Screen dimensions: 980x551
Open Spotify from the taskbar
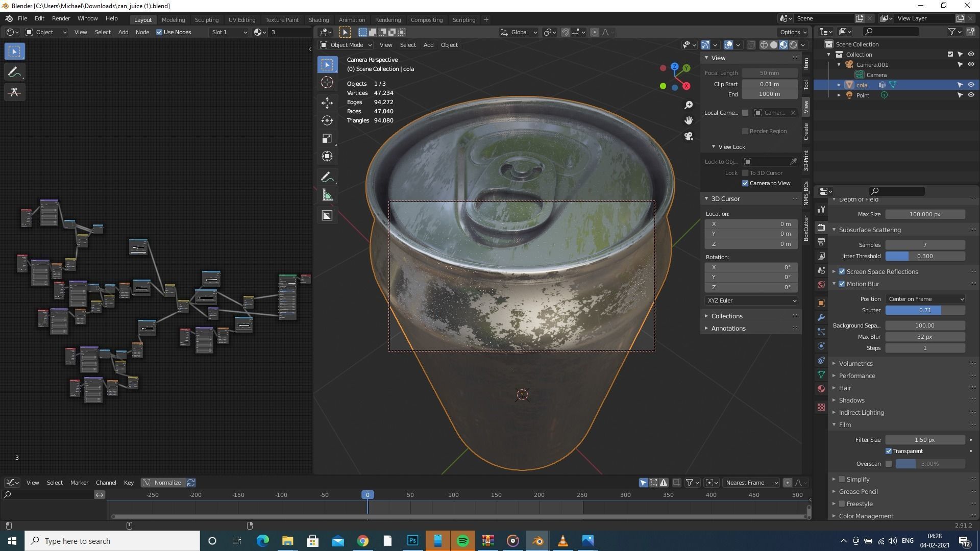coord(462,541)
